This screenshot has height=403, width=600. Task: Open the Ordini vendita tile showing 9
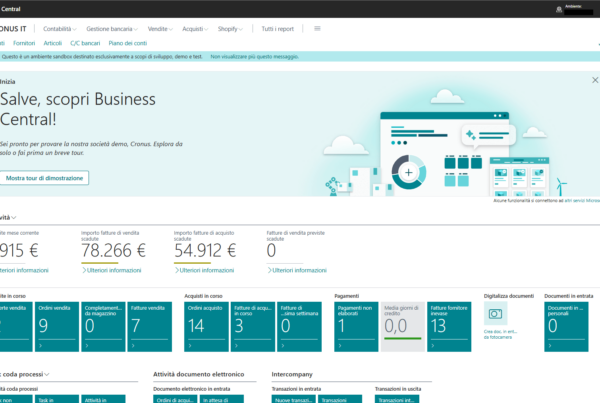[x=57, y=326]
